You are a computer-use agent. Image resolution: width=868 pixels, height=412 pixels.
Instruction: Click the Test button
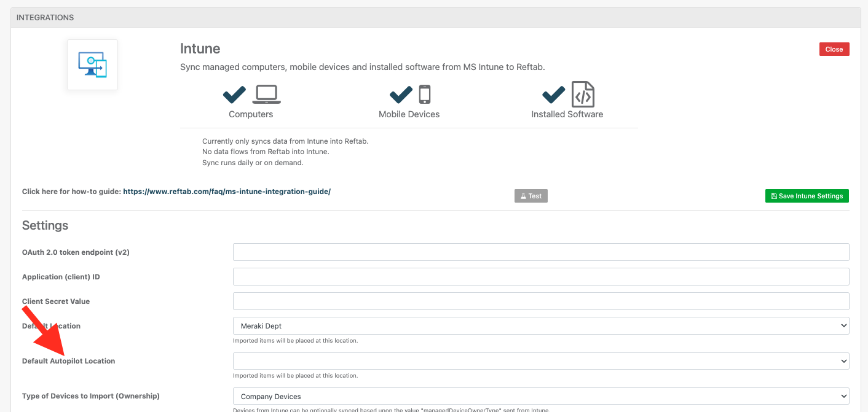tap(531, 196)
